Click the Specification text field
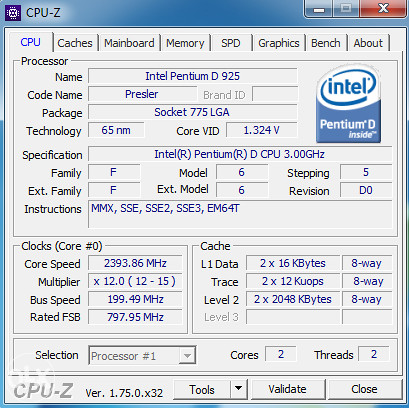This screenshot has width=409, height=408. [240, 154]
